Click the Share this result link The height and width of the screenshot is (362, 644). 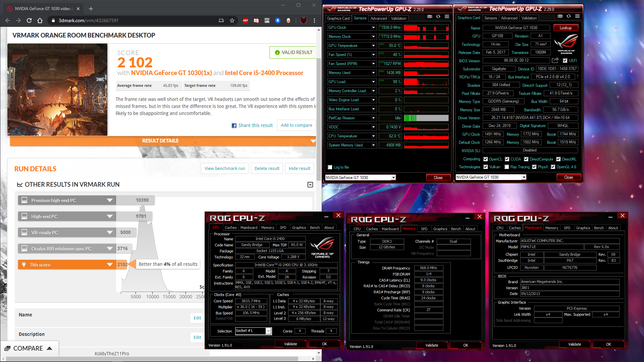pos(256,125)
